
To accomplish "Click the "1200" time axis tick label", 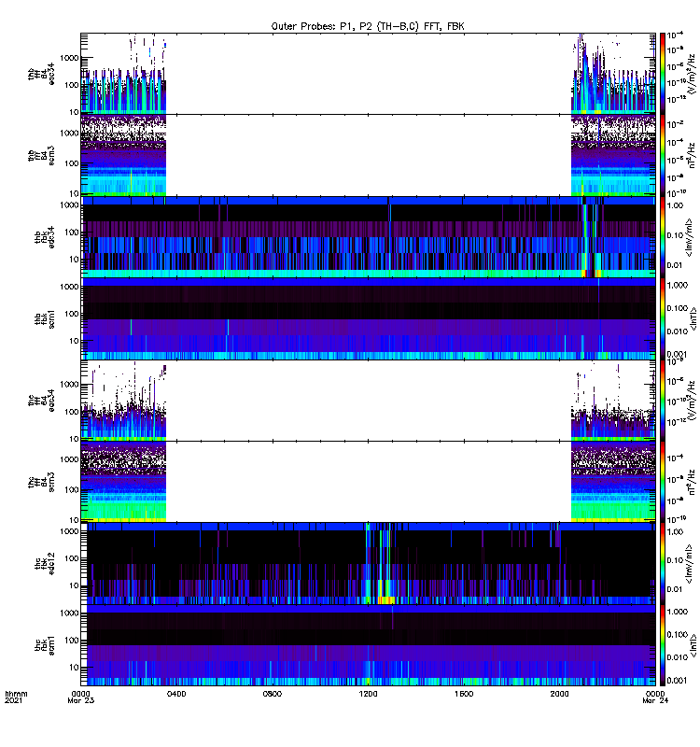I will coord(368,694).
